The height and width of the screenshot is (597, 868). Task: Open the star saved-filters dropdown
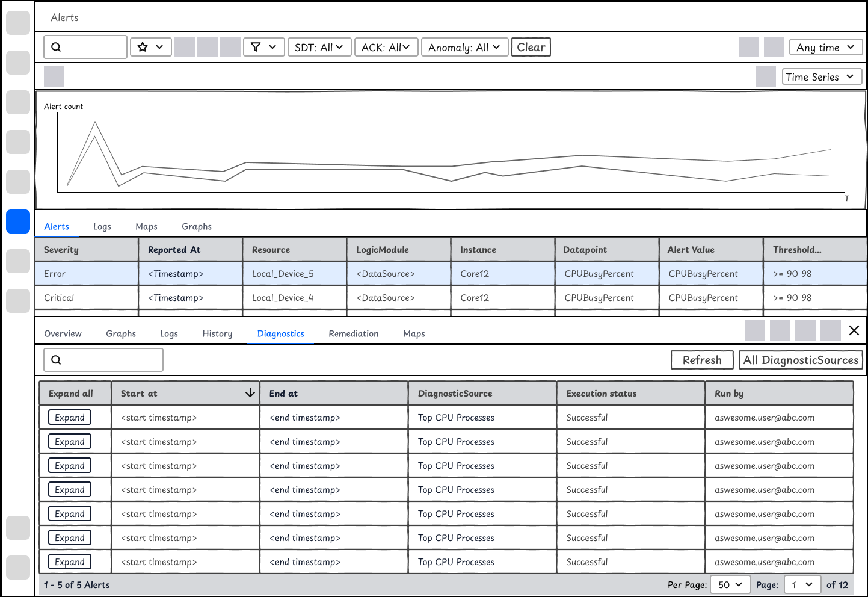[151, 47]
